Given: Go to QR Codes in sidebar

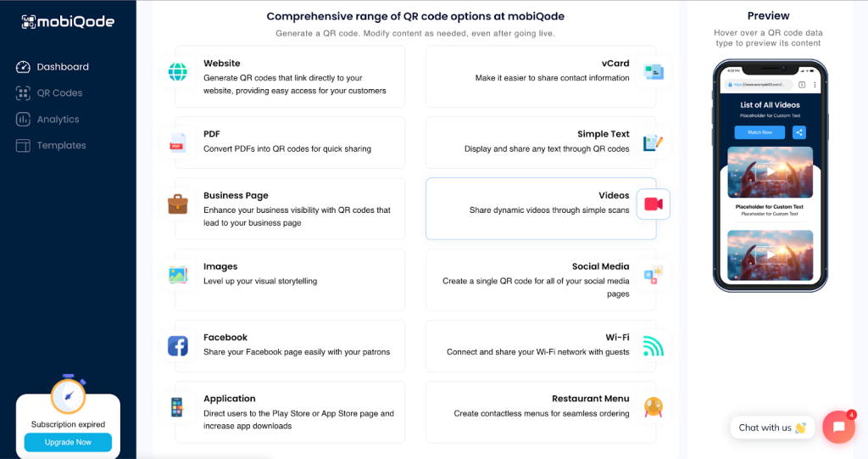Looking at the screenshot, I should (59, 93).
